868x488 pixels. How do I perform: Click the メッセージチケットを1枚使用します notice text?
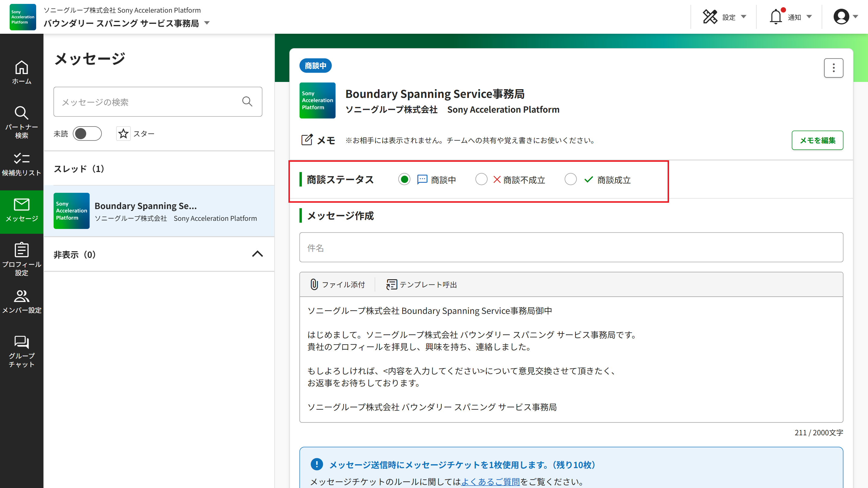[x=462, y=465]
